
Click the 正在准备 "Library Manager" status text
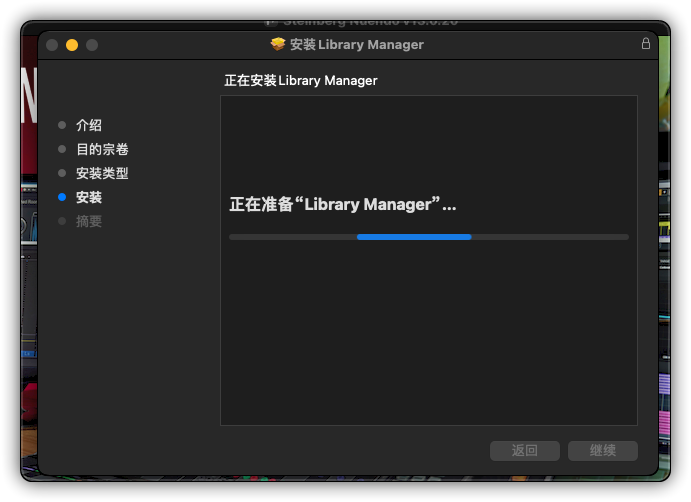[x=342, y=205]
